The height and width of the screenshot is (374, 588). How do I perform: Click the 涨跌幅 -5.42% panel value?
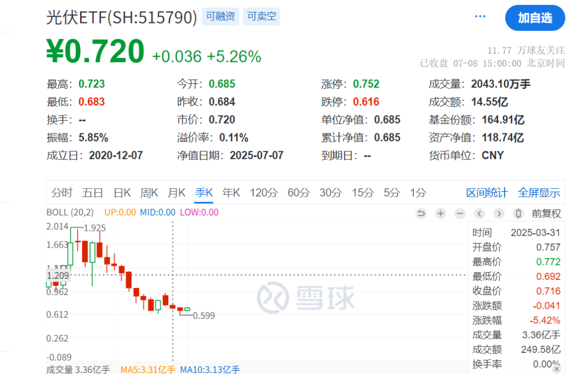click(545, 320)
